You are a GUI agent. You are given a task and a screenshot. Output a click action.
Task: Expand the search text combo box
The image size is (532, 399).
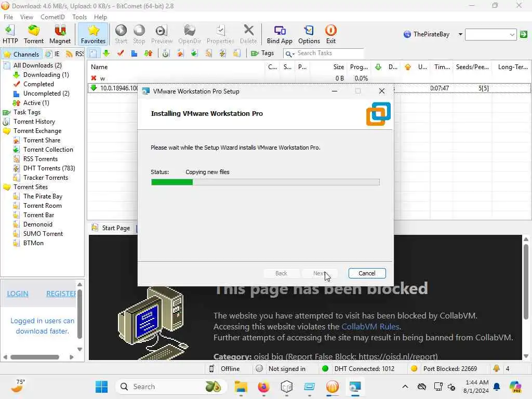[x=512, y=34]
